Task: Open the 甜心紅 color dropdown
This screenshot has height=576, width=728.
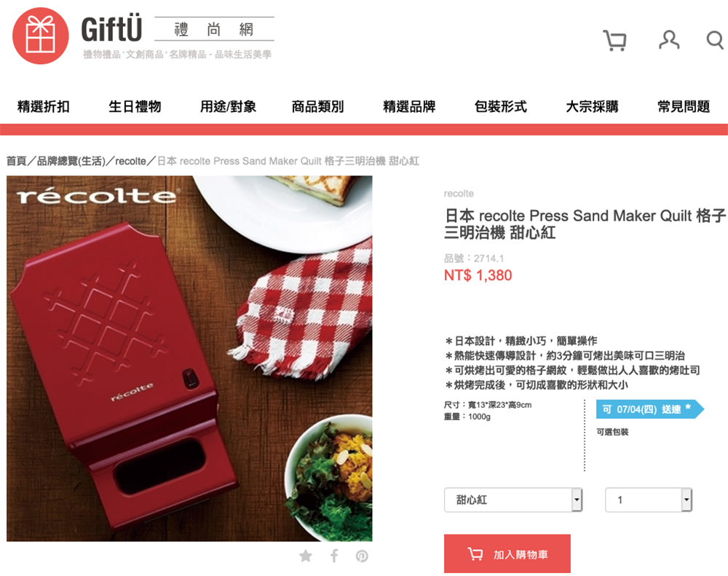Action: point(513,500)
